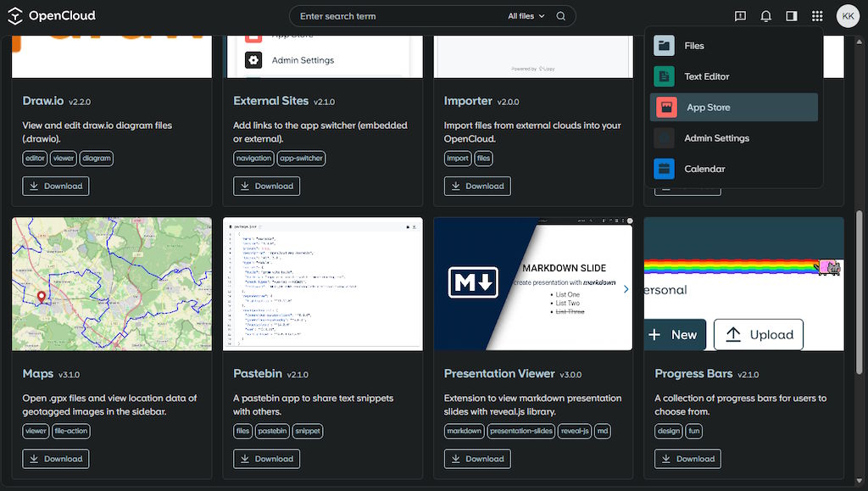Select Text Editor in the app switcher

(733, 76)
